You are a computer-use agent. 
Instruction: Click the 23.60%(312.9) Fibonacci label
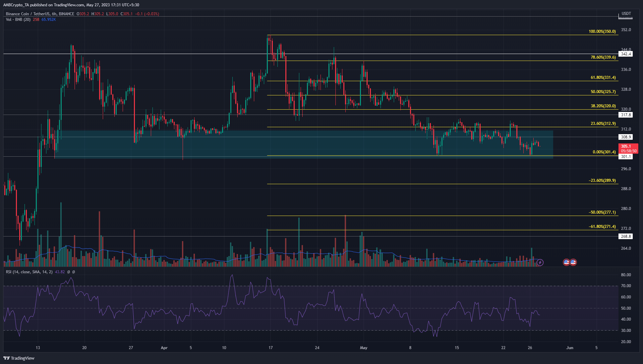[603, 124]
